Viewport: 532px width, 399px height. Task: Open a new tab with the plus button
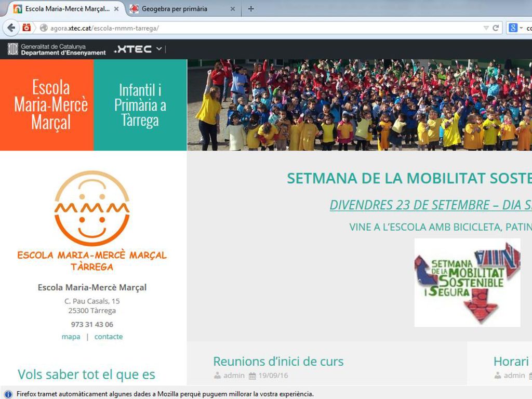pyautogui.click(x=251, y=9)
